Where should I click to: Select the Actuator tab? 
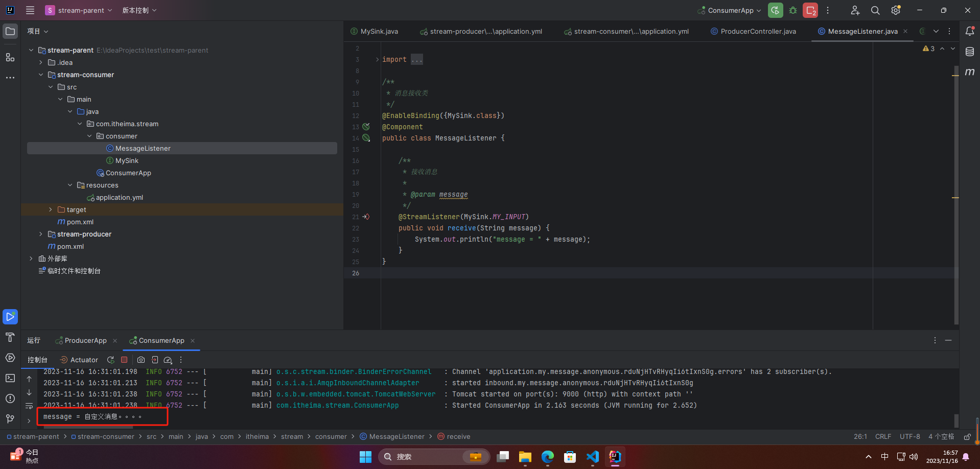click(79, 360)
